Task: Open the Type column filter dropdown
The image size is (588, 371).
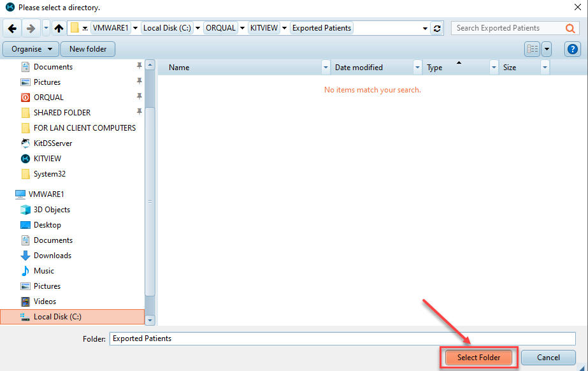Action: (x=493, y=67)
